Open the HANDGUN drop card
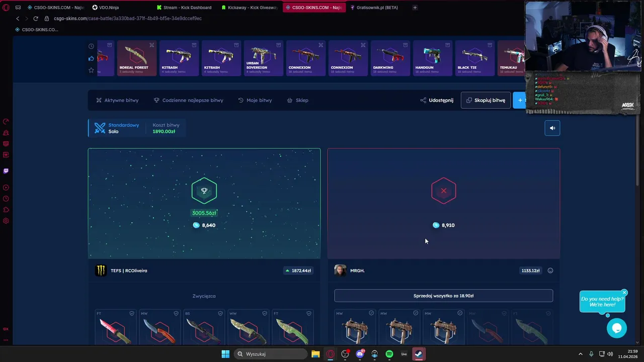 [x=432, y=58]
